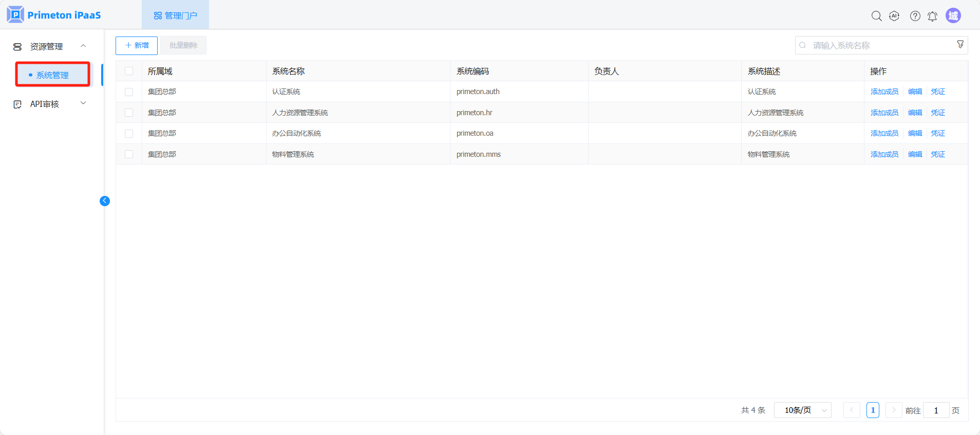The width and height of the screenshot is (980, 435).
Task: Check the 认证系统 row checkbox
Action: tap(129, 92)
